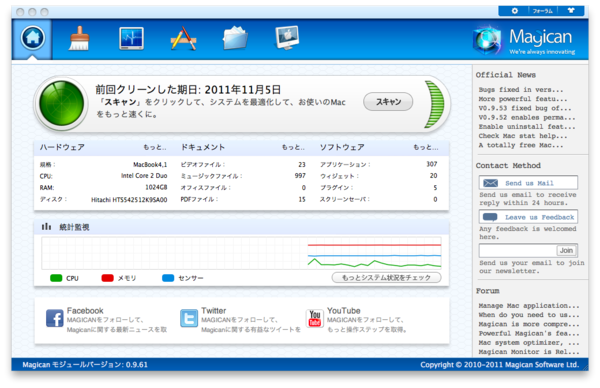
Task: Click the module version 0.9.61 text
Action: [85, 365]
